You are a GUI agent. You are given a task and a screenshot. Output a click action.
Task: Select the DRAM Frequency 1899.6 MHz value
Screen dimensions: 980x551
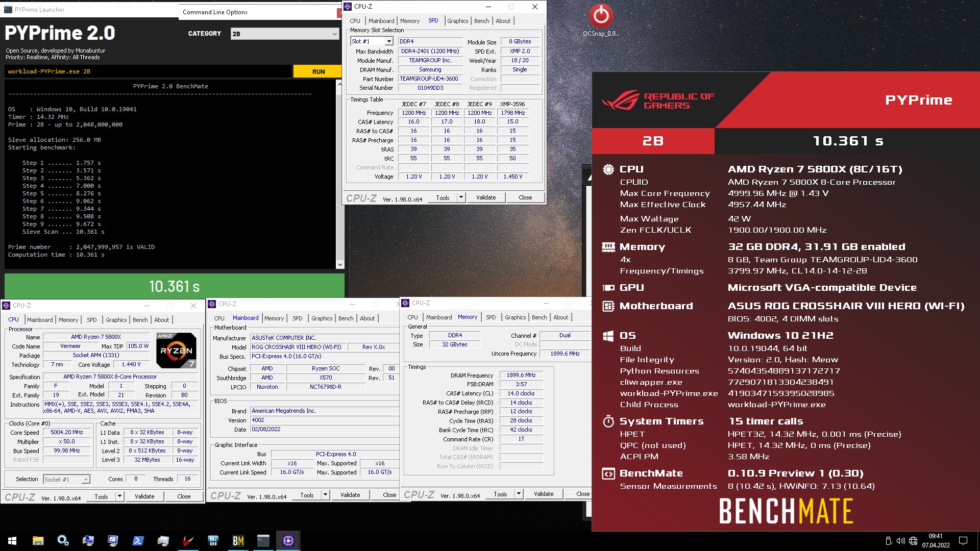[x=521, y=375]
